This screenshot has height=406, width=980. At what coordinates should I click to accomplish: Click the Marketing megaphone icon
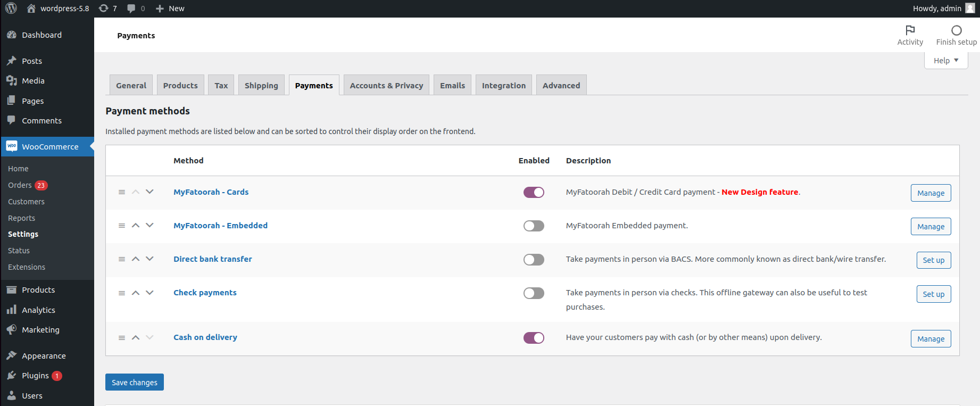coord(12,330)
